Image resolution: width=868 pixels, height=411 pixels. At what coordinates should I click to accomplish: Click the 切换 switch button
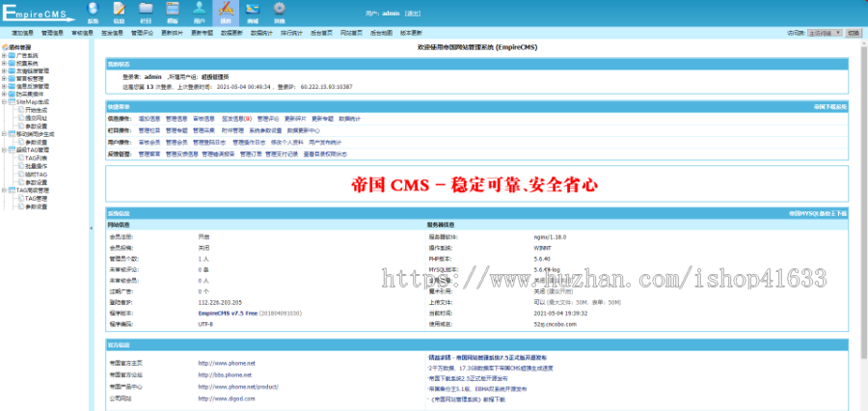(854, 33)
